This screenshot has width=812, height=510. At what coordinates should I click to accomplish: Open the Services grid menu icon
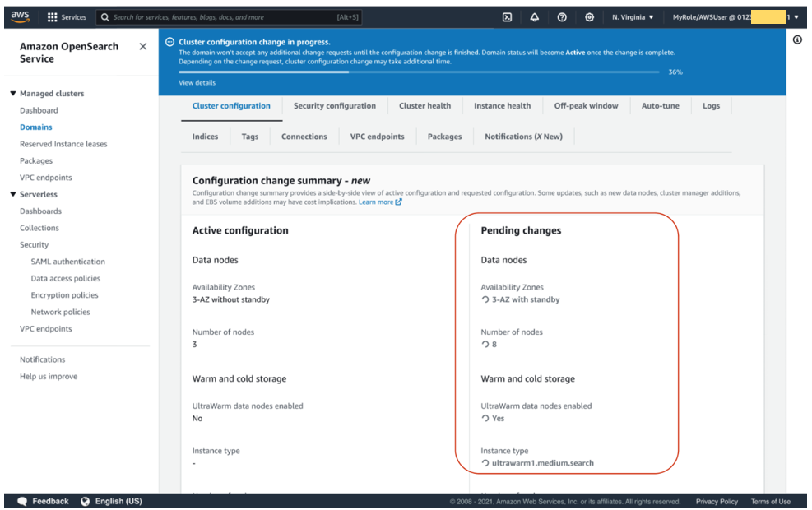click(x=53, y=17)
